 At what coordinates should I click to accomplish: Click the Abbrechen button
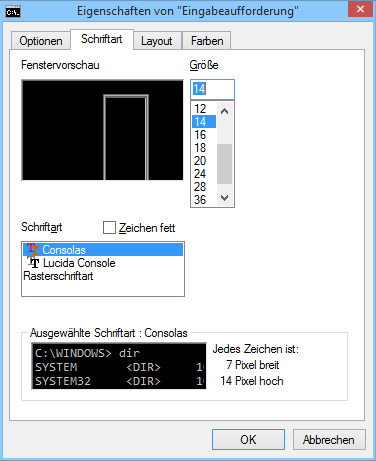tap(329, 440)
